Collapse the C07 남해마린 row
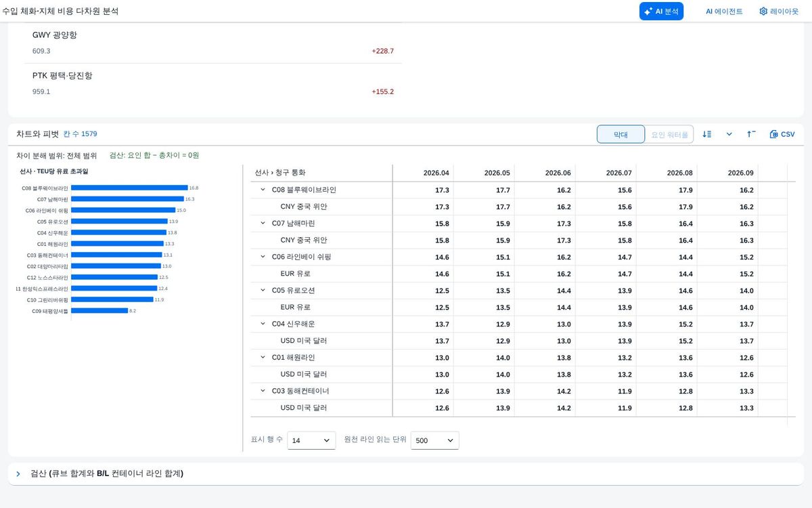Viewport: 812px width, 508px height. (x=263, y=224)
